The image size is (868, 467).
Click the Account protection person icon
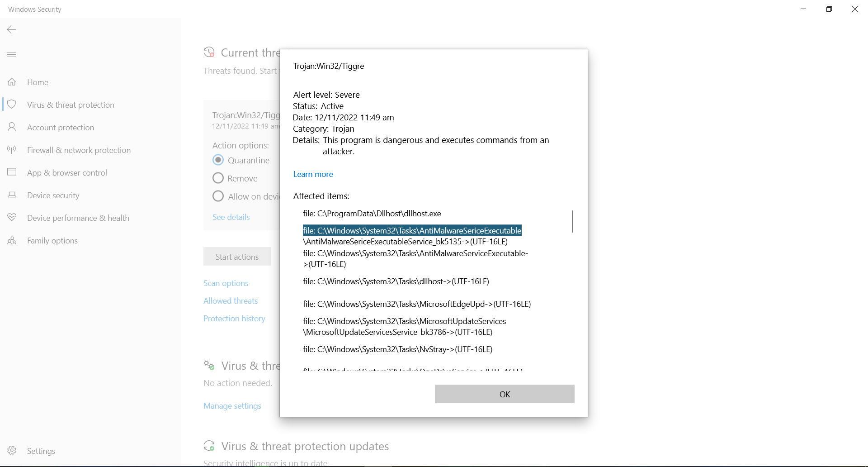tap(12, 127)
